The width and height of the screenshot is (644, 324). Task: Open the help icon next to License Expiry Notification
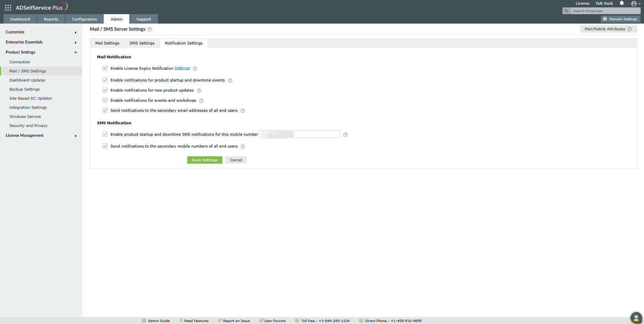pyautogui.click(x=195, y=68)
